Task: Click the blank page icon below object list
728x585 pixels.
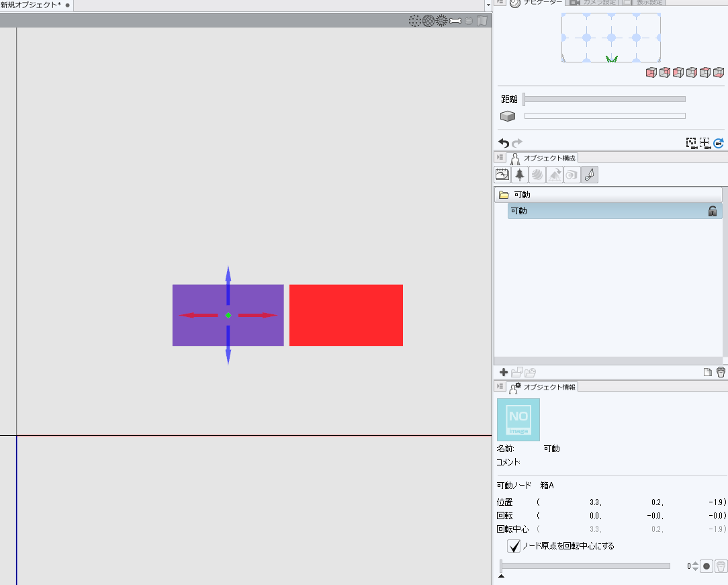Action: click(708, 372)
